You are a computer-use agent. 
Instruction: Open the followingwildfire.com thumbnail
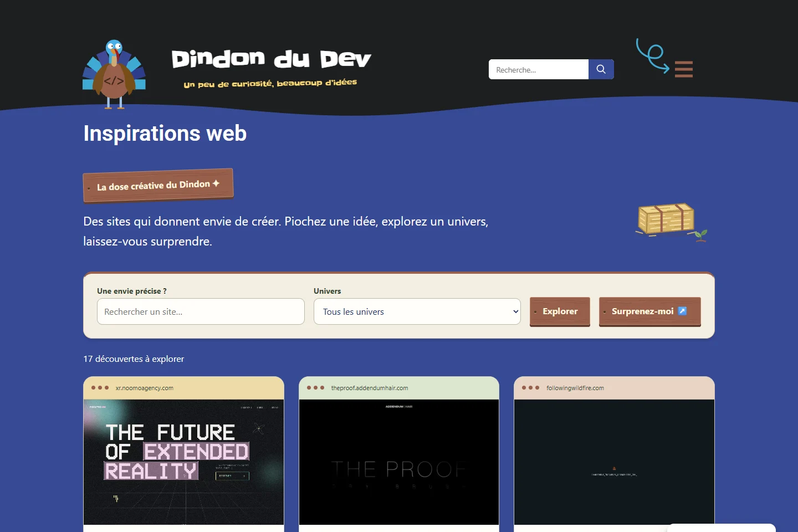pos(614,462)
